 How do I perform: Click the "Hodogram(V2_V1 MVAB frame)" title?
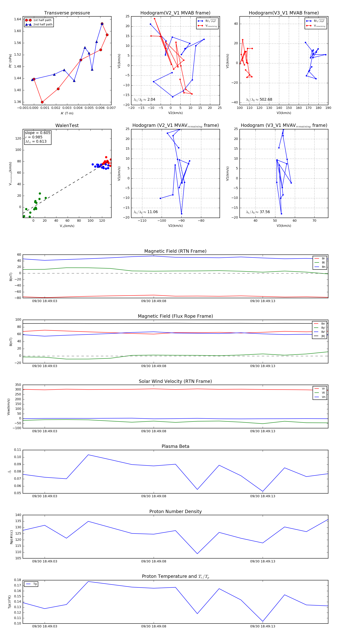coord(175,13)
